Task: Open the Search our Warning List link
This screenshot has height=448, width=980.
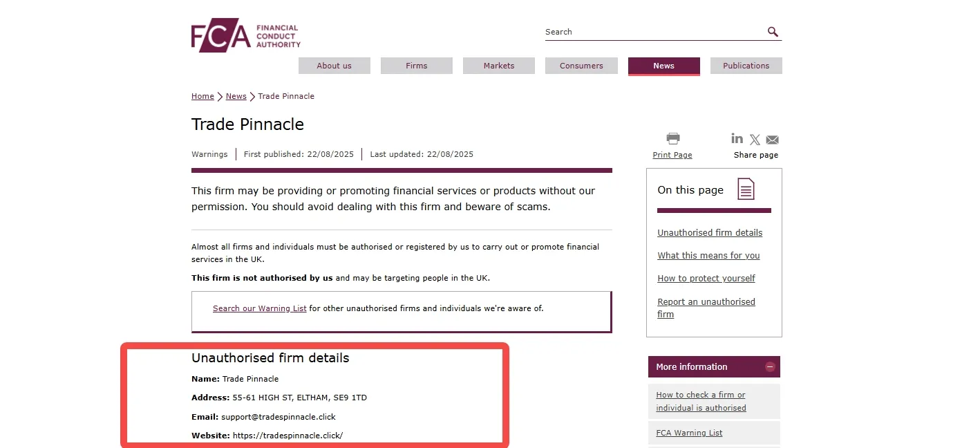Action: point(260,308)
